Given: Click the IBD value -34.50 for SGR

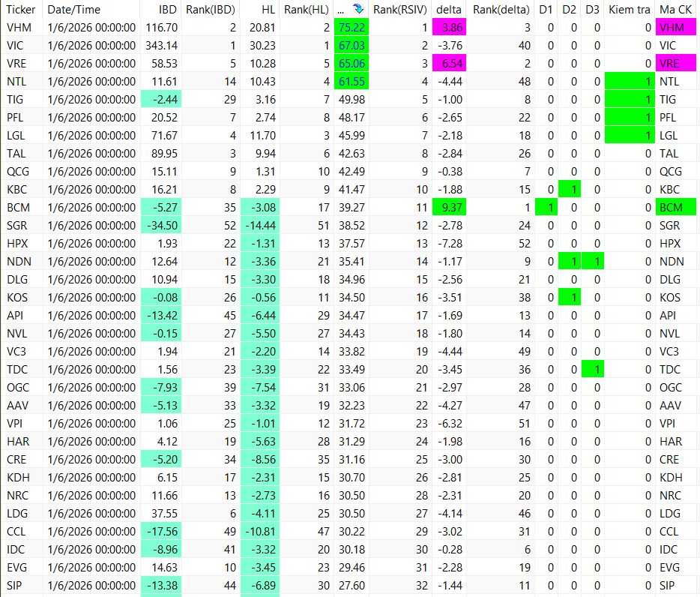Looking at the screenshot, I should [x=161, y=226].
